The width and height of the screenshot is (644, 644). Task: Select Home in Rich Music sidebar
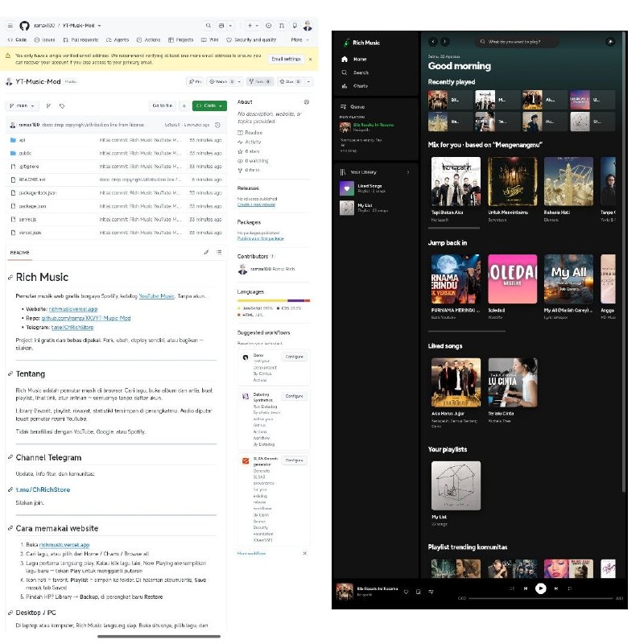(x=354, y=59)
